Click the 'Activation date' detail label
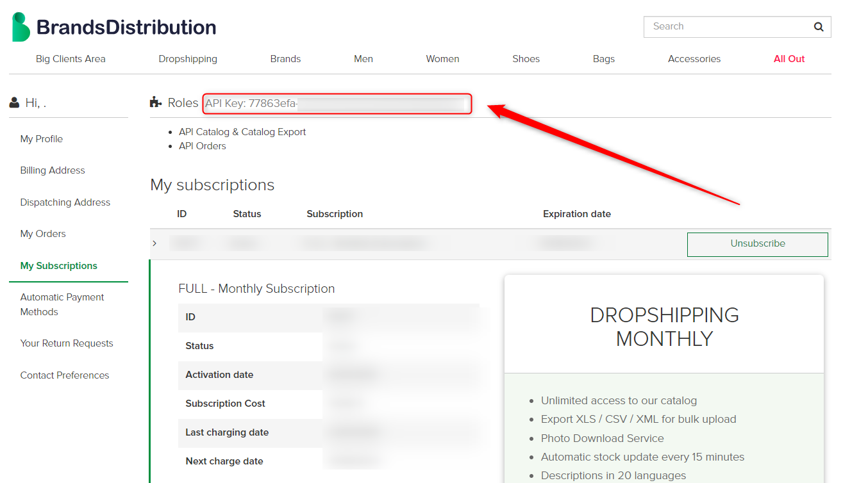The image size is (868, 483). point(219,375)
